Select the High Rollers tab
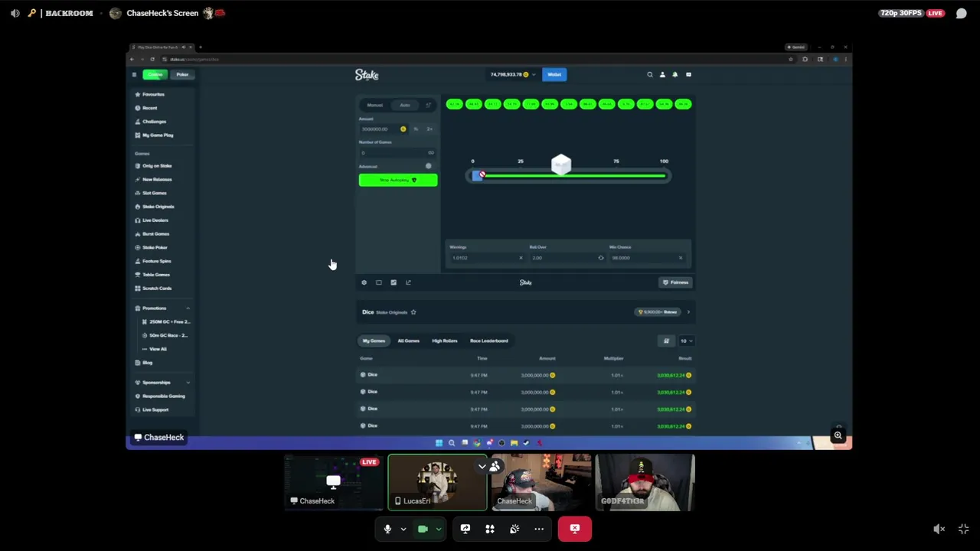Image resolution: width=980 pixels, height=551 pixels. 444,341
